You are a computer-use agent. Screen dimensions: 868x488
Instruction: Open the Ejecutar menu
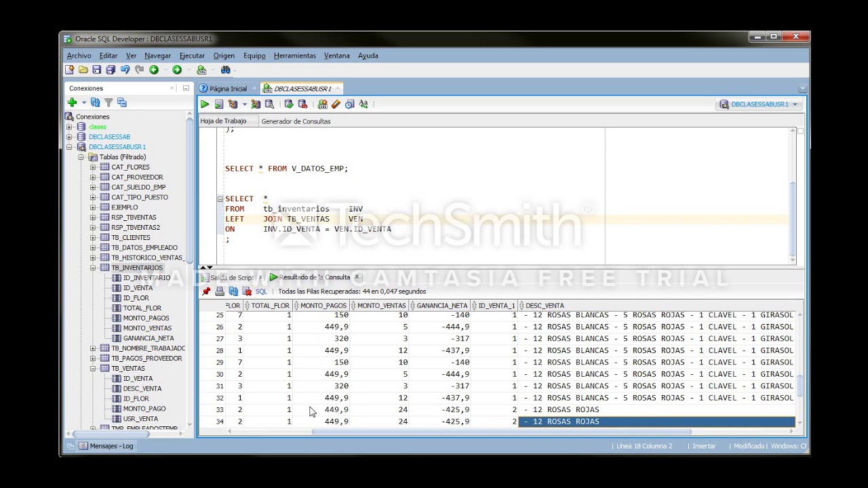click(x=192, y=56)
